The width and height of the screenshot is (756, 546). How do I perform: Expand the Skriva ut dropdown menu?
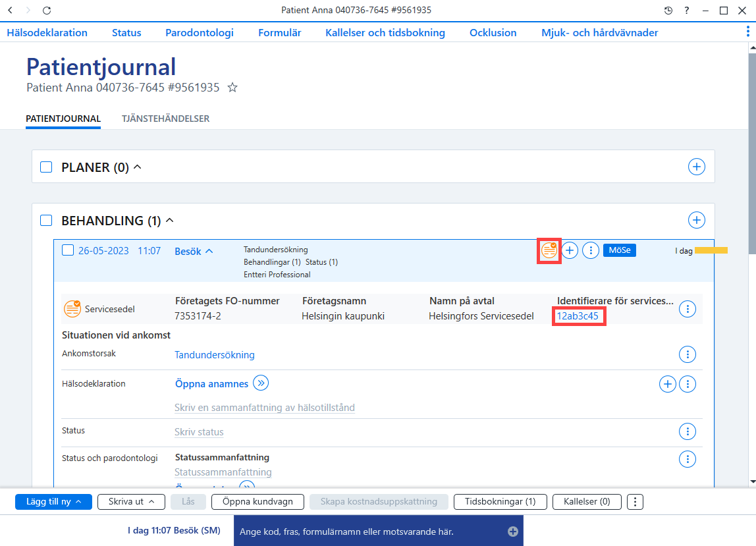131,502
